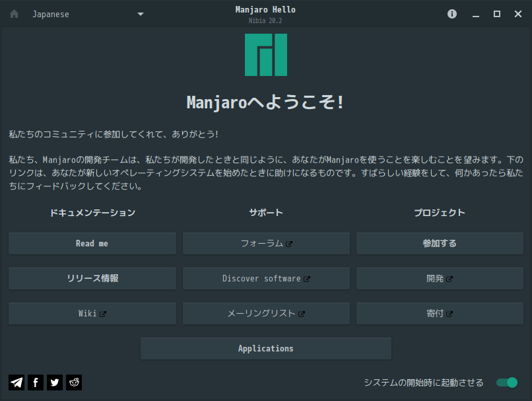Open the Read me page
Viewport: 532px width, 401px height.
coord(92,244)
